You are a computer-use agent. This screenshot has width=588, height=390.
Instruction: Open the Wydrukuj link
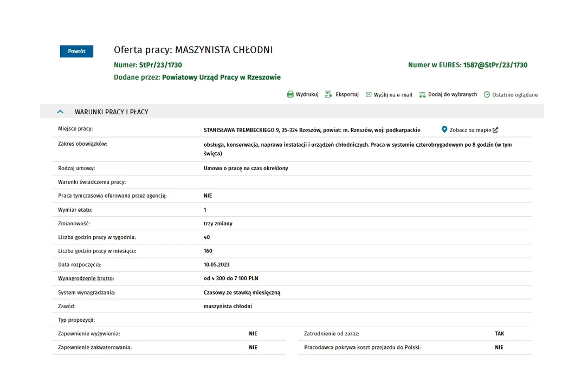coord(307,94)
